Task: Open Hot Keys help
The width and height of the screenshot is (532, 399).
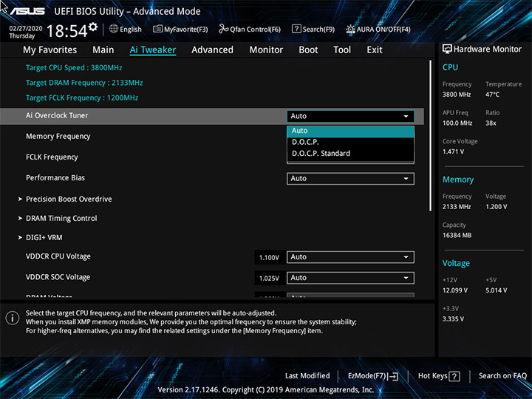Action: click(439, 376)
